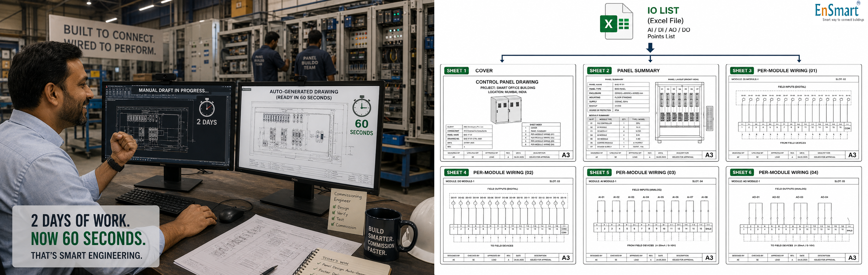Click the IO LIST heading
Viewport: 868px width, 275px height.
[663, 11]
